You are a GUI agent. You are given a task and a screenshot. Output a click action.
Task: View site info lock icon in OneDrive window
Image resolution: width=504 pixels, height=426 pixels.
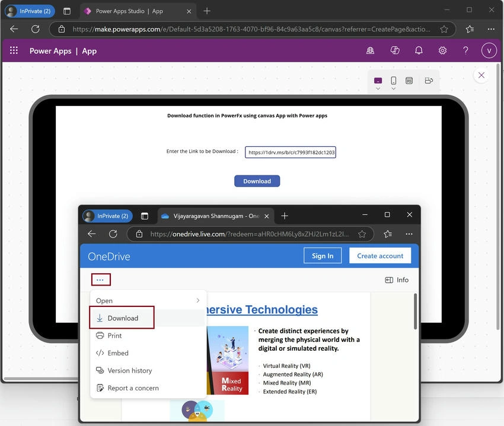(139, 234)
